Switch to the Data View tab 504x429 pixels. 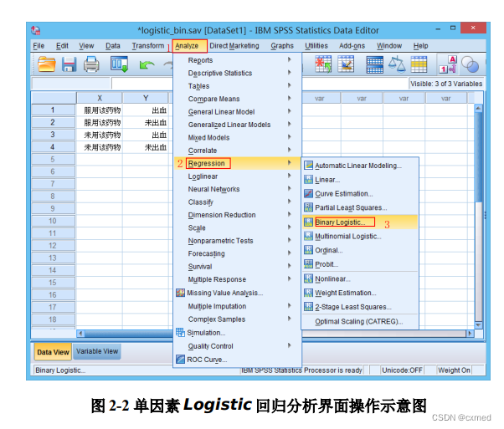point(53,352)
